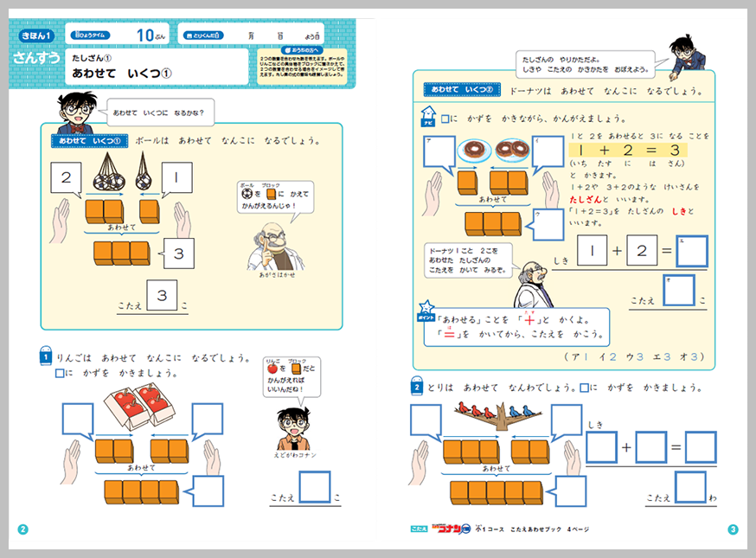Click the えどがわコナン character in orange jacket

[x=293, y=429]
